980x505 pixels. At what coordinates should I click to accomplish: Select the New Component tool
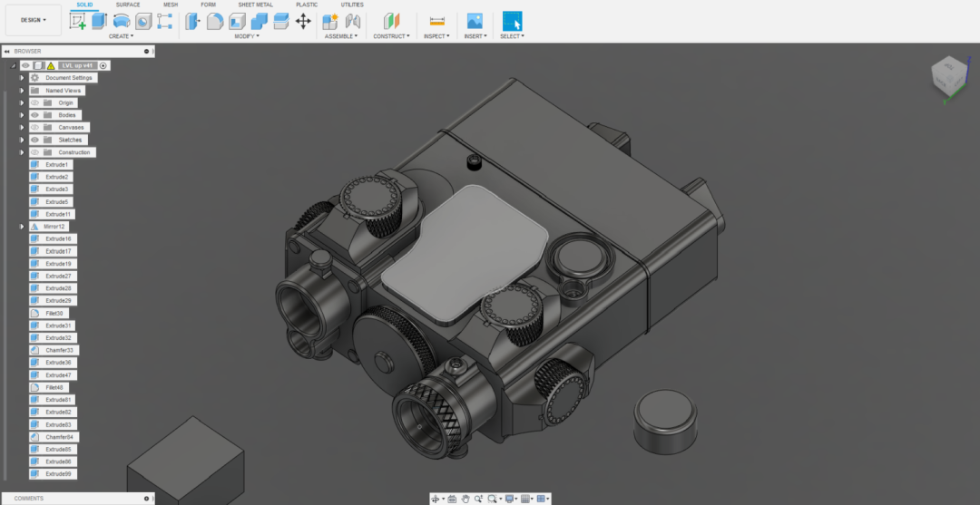click(330, 21)
